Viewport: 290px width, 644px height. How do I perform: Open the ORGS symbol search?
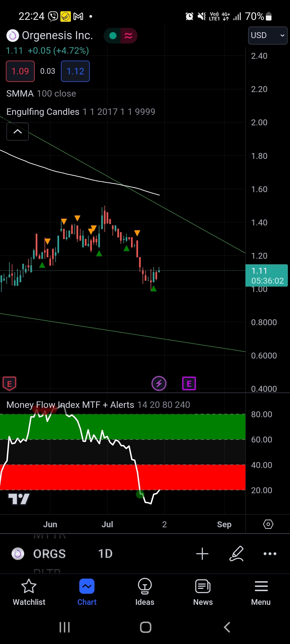tap(49, 554)
